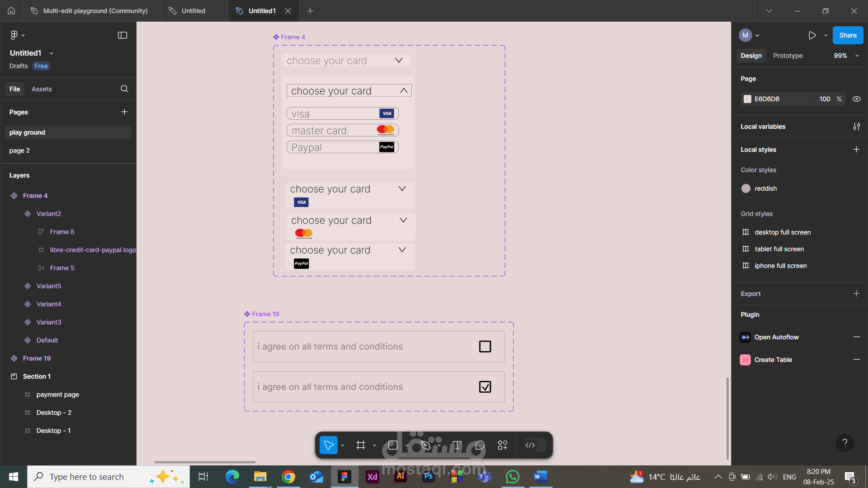Expand the collapsed choose your card dropdown
The image size is (868, 488).
click(x=399, y=61)
